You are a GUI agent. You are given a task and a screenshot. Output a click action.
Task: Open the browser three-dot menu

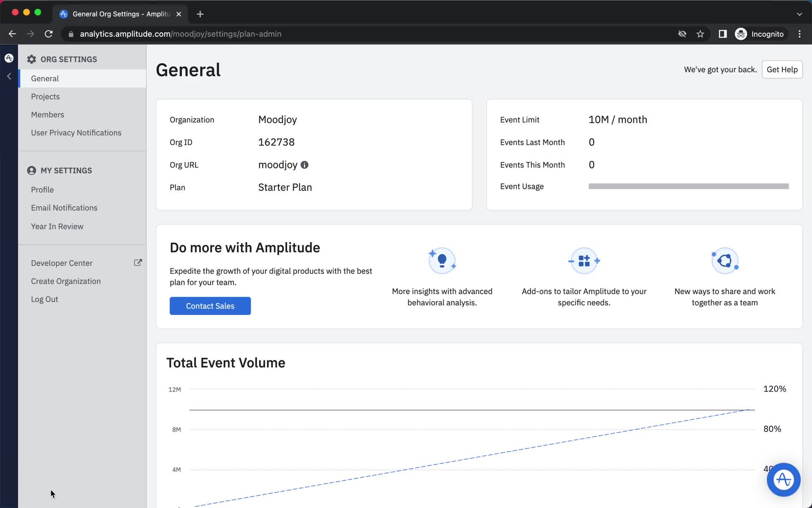click(x=799, y=34)
